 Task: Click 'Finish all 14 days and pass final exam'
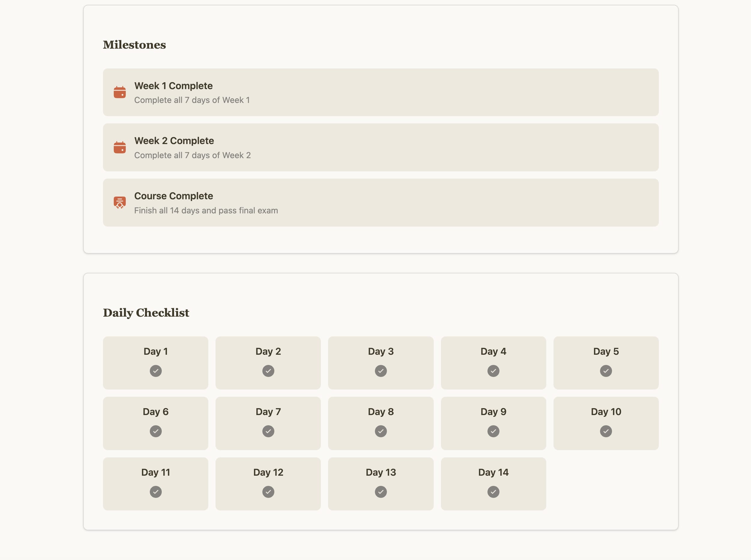tap(206, 210)
